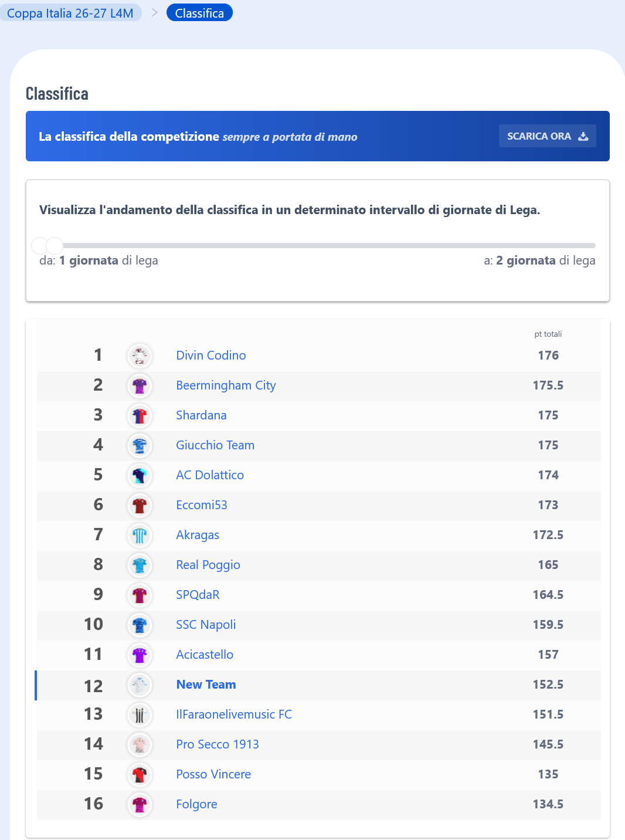
Task: Click the Eccomi53 dark red jersey icon
Action: 140,505
